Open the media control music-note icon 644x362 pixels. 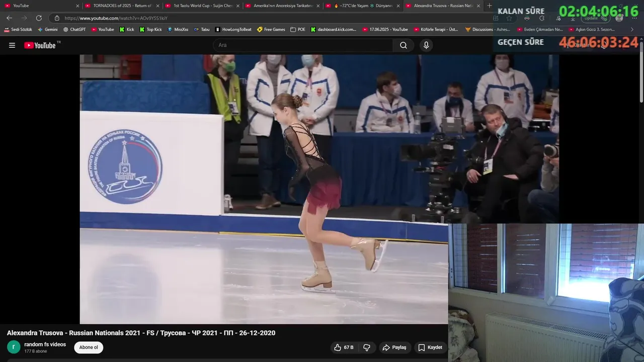558,18
